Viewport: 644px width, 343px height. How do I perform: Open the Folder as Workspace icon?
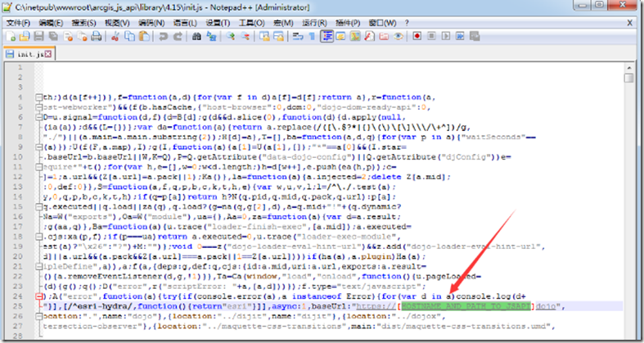(384, 36)
